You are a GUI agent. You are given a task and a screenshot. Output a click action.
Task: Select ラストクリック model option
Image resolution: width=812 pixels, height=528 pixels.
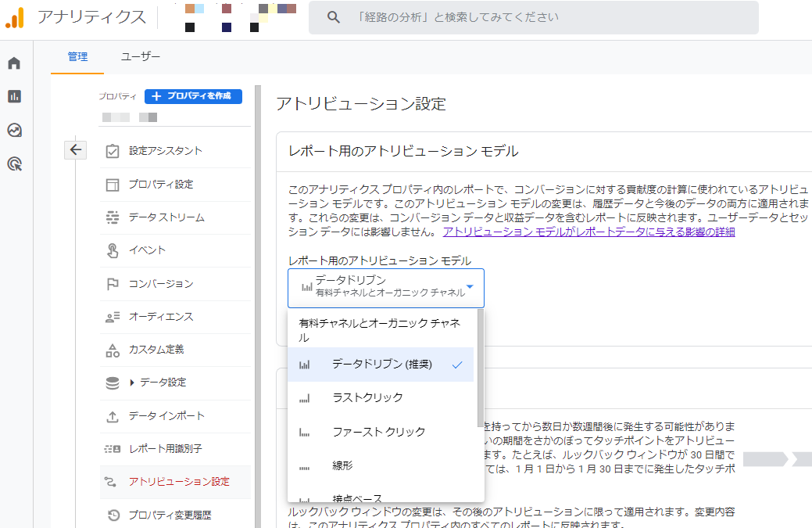pyautogui.click(x=381, y=398)
